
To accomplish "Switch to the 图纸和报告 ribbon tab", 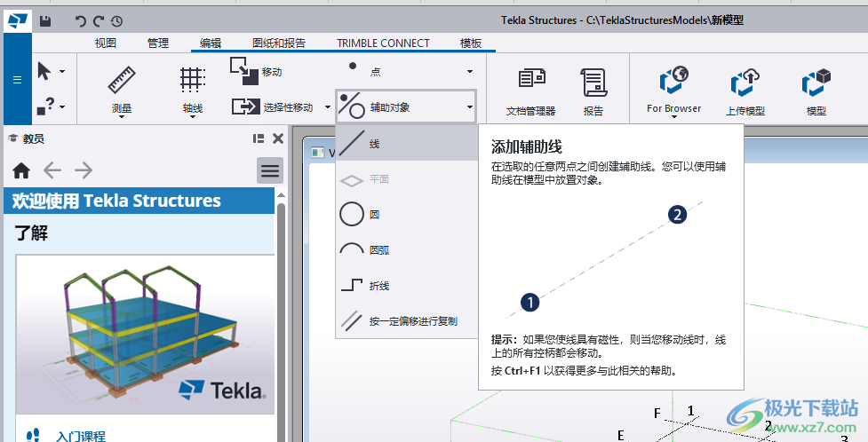I will click(x=278, y=43).
